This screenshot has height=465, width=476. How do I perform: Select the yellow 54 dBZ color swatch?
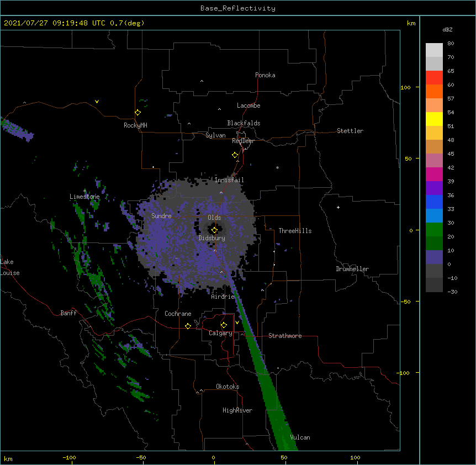point(434,119)
